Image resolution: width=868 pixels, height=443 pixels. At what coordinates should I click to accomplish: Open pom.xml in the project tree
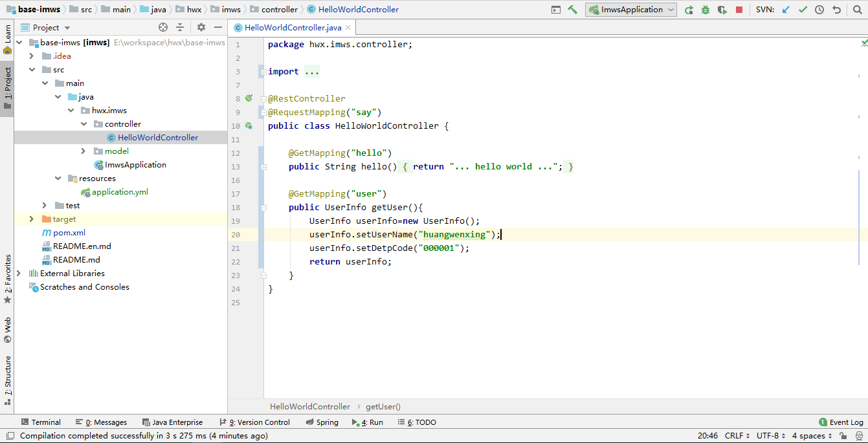69,233
